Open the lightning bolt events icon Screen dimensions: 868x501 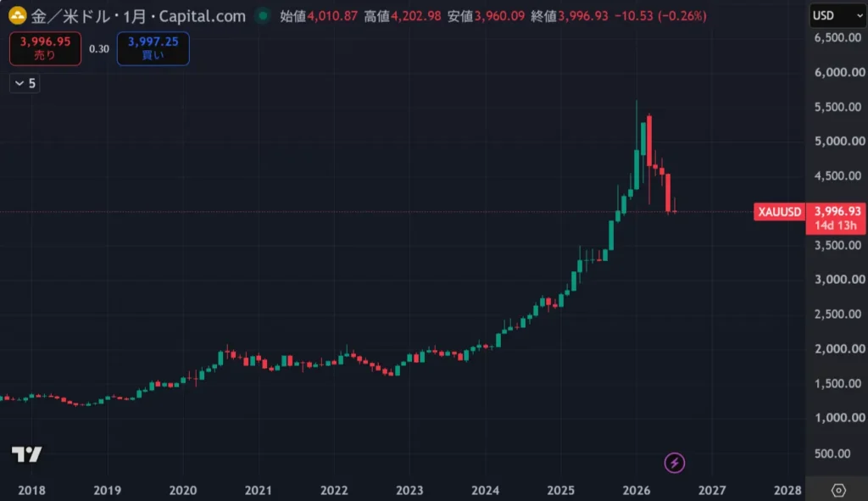[674, 463]
